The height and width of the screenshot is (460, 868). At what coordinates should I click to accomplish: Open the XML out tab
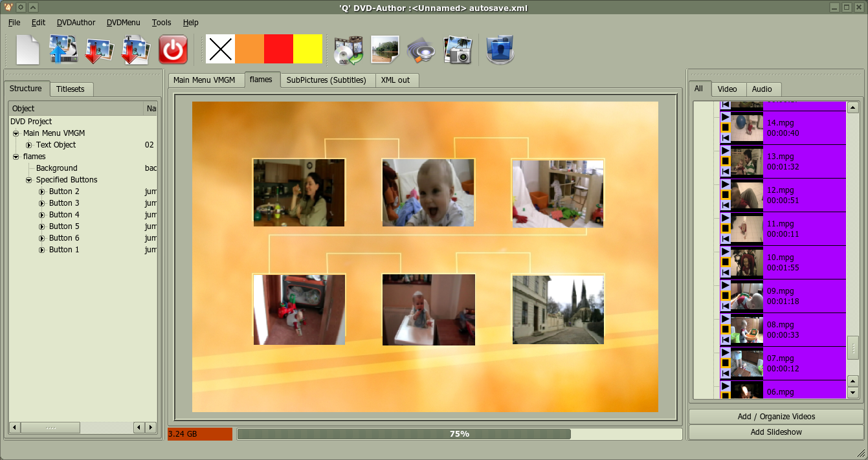(396, 80)
